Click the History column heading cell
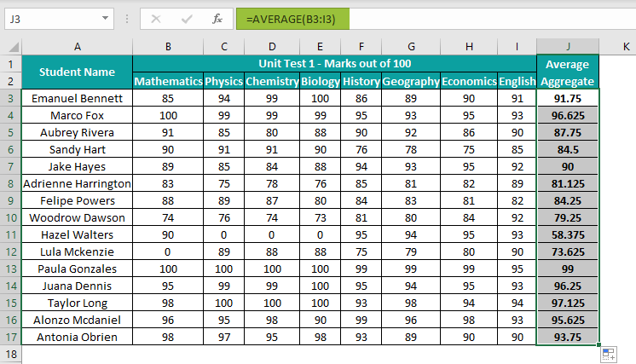The width and height of the screenshot is (636, 364). click(x=361, y=81)
